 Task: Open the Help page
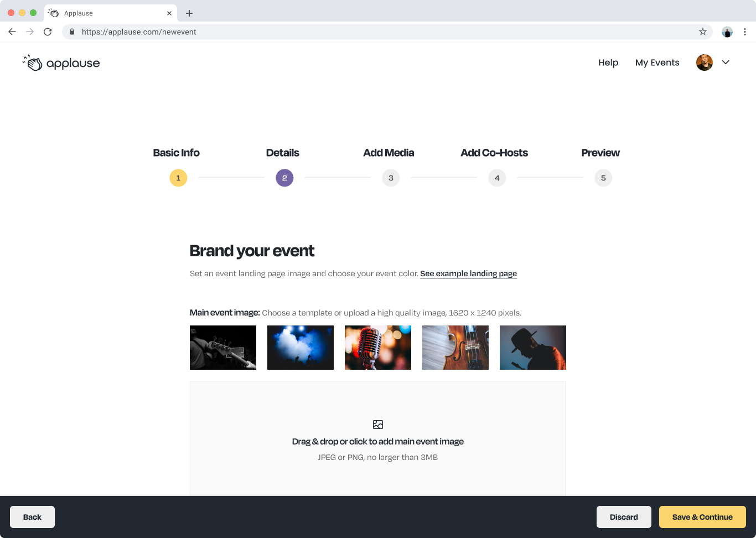click(x=608, y=63)
